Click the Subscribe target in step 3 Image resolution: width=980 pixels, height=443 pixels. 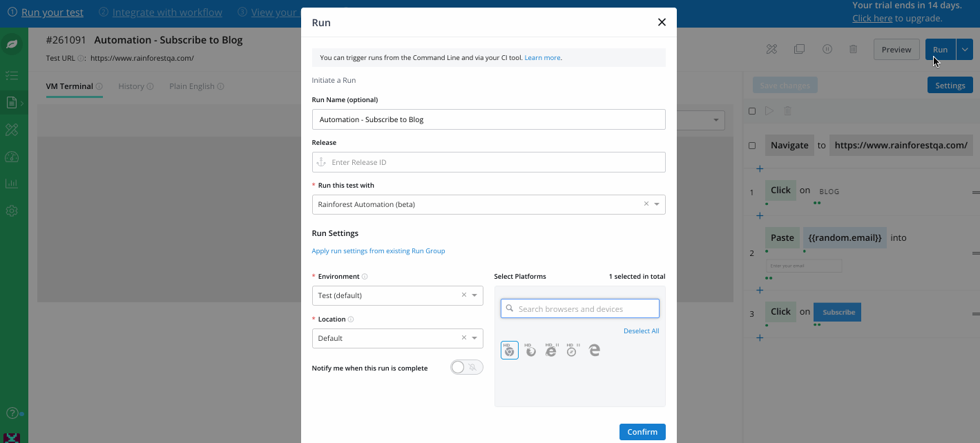click(x=838, y=312)
